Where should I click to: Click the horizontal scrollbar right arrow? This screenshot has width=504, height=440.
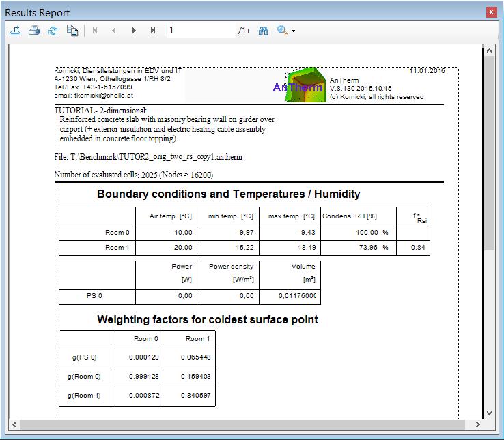tap(477, 424)
